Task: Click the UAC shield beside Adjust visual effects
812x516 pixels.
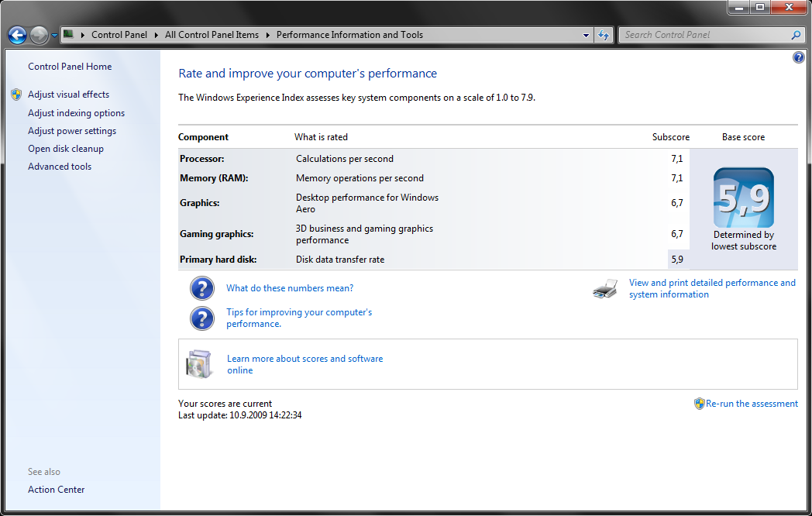Action: pos(16,94)
